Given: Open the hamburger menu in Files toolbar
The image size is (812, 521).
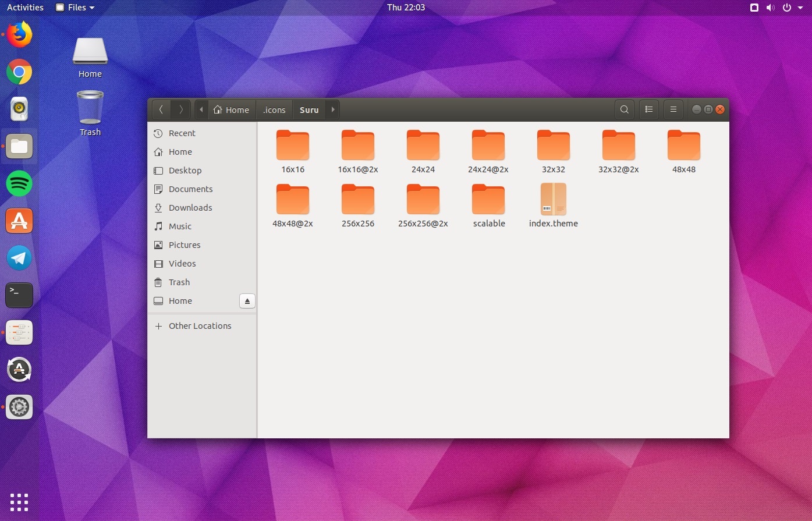Looking at the screenshot, I should [673, 109].
